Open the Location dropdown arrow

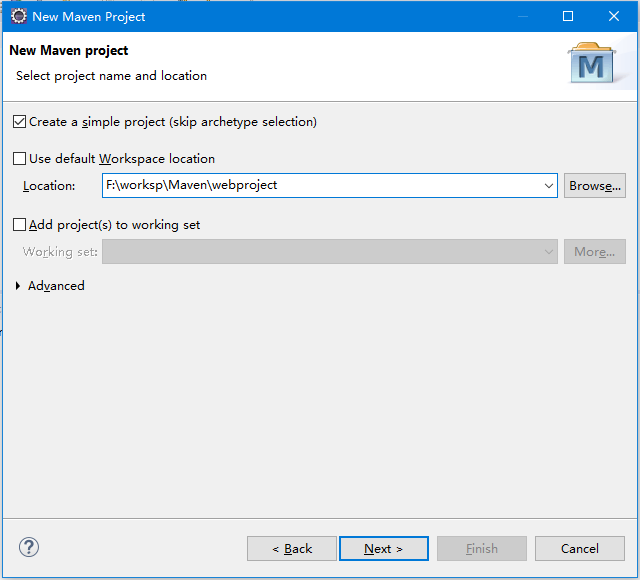pyautogui.click(x=549, y=186)
